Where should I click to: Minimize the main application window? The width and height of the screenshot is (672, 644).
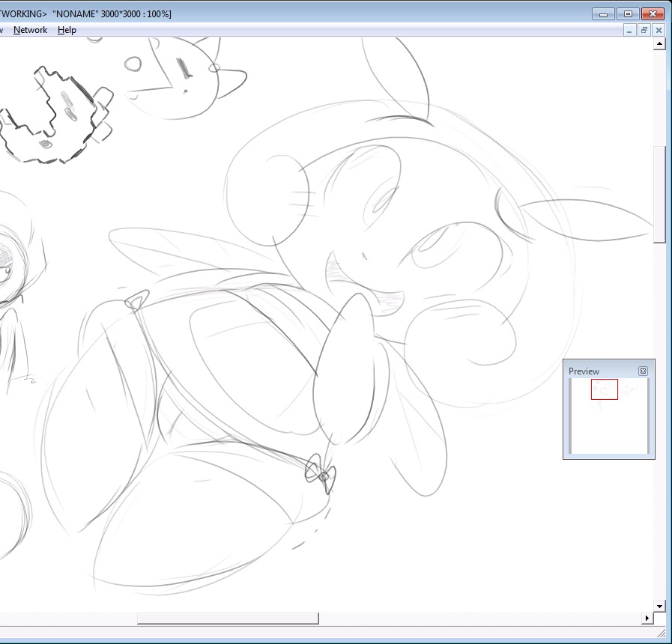603,14
